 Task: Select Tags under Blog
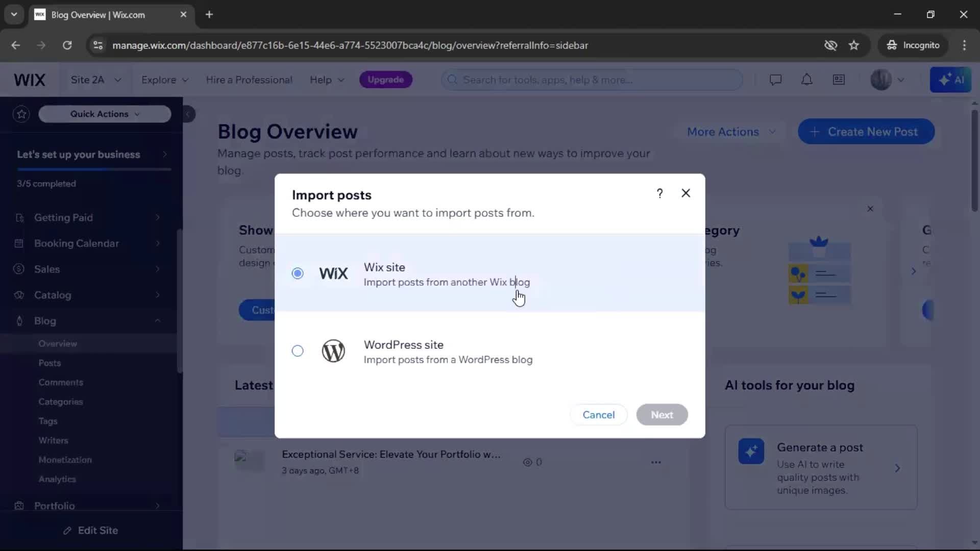tap(48, 421)
